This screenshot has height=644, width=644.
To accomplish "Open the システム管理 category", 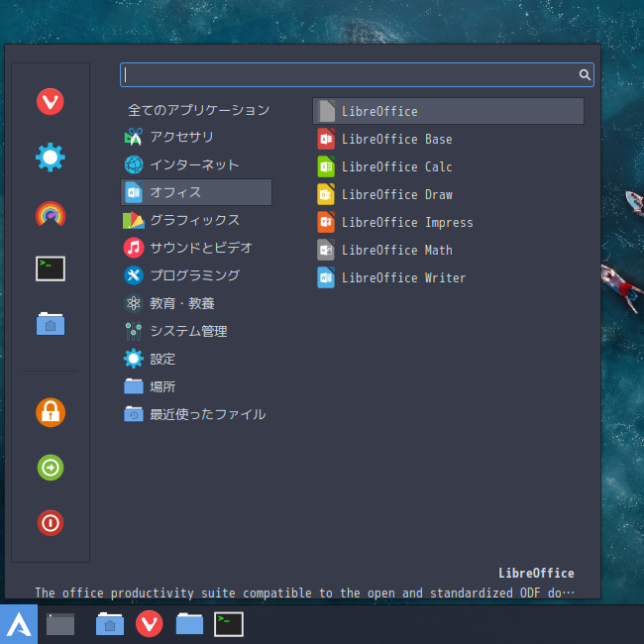I will point(196,331).
